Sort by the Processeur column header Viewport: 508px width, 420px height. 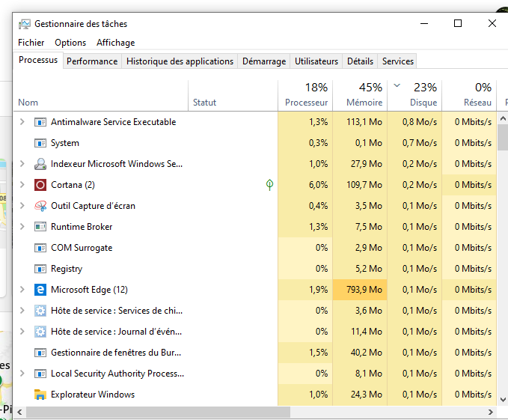click(x=305, y=95)
